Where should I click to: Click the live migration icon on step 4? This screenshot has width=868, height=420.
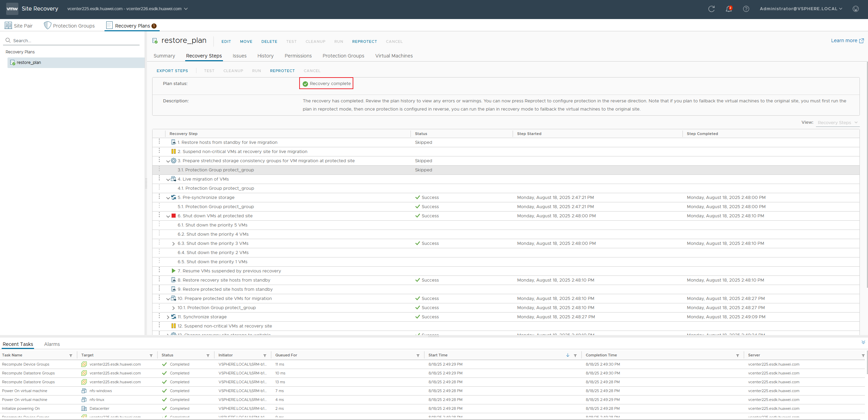click(x=173, y=179)
